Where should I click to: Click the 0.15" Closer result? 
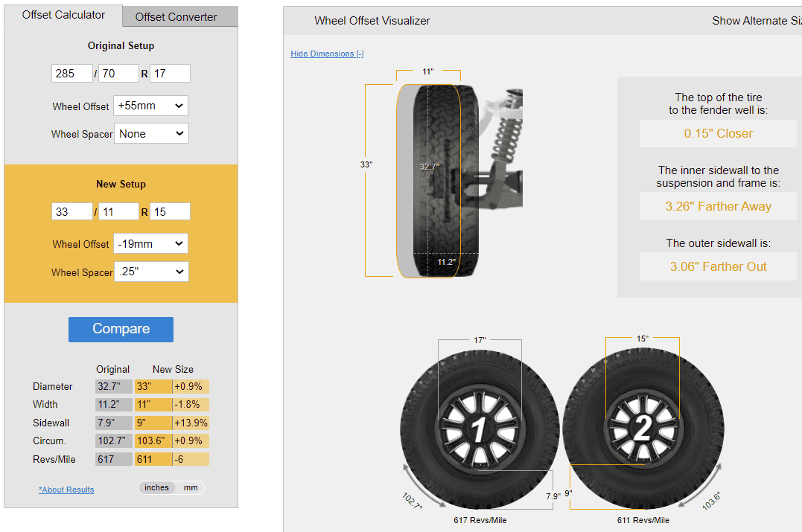(718, 133)
